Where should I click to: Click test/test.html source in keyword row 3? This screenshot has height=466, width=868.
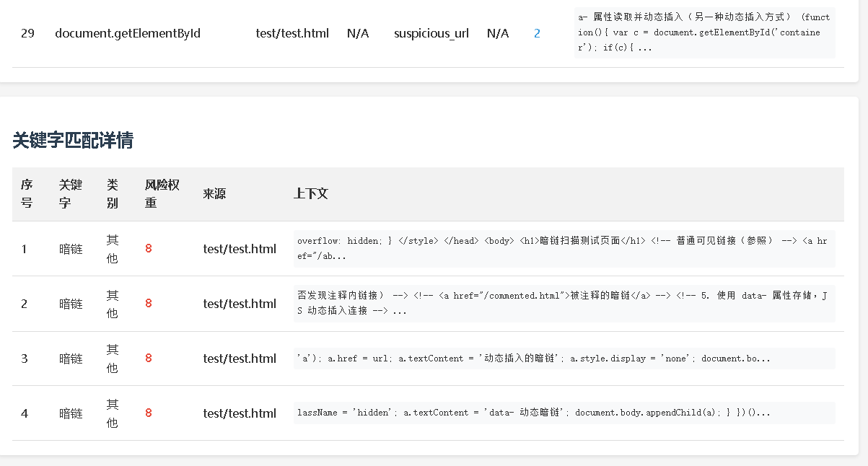pos(240,359)
